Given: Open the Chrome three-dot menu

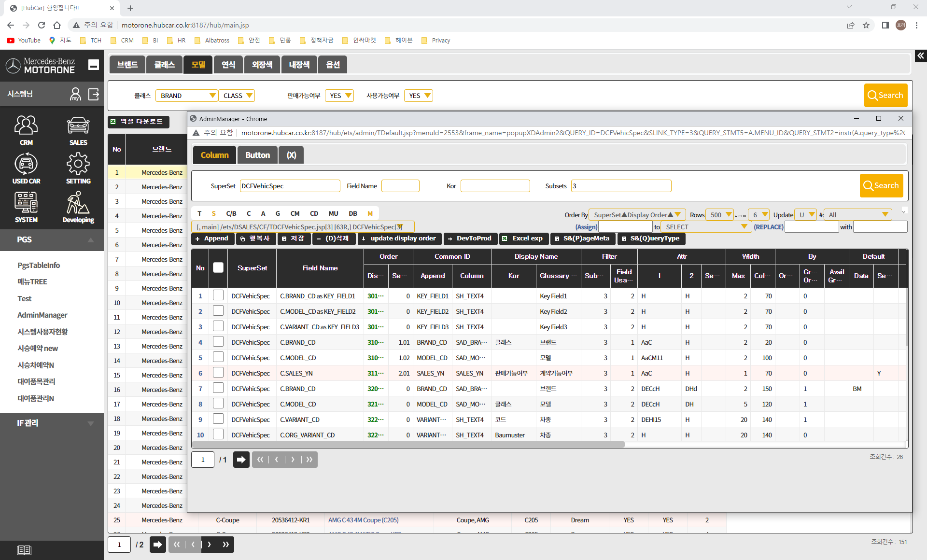Looking at the screenshot, I should pos(916,25).
